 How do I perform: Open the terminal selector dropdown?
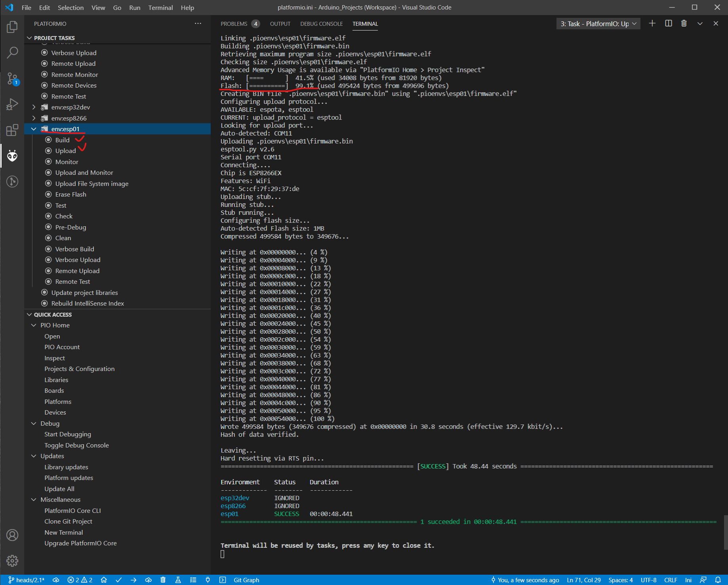pyautogui.click(x=598, y=24)
